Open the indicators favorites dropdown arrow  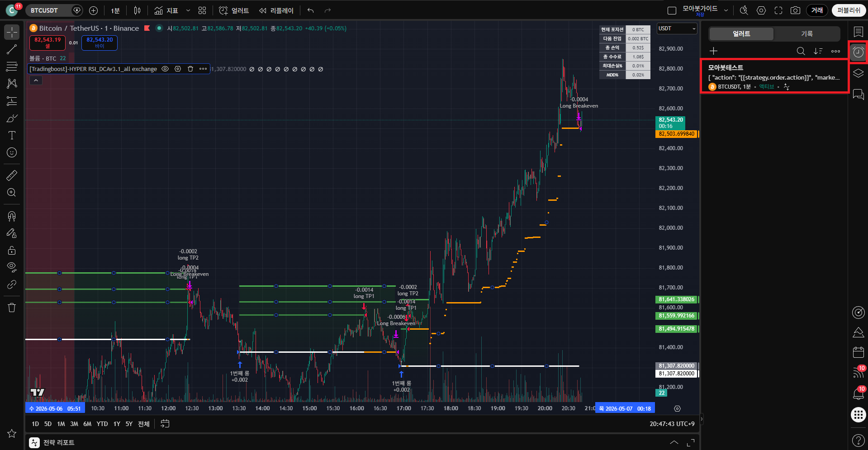click(x=188, y=10)
